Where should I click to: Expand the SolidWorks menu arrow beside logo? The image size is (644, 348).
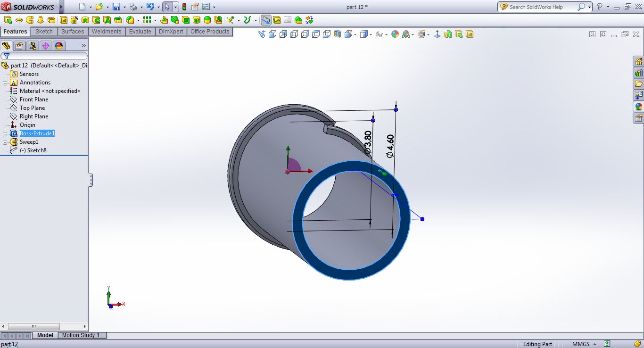[x=61, y=7]
